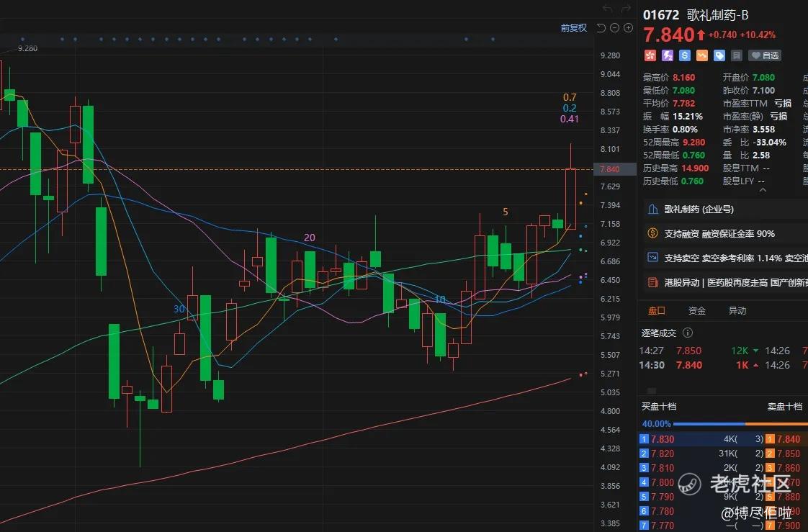Viewport: 808px width, 532px height.
Task: Click the current price 7.840 headline
Action: point(669,35)
